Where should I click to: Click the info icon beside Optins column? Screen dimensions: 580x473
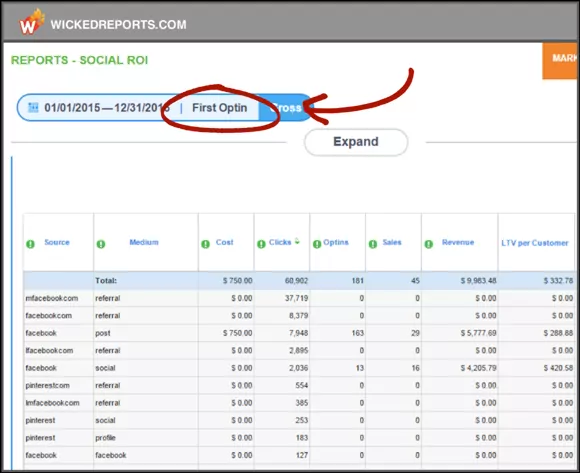pos(317,244)
